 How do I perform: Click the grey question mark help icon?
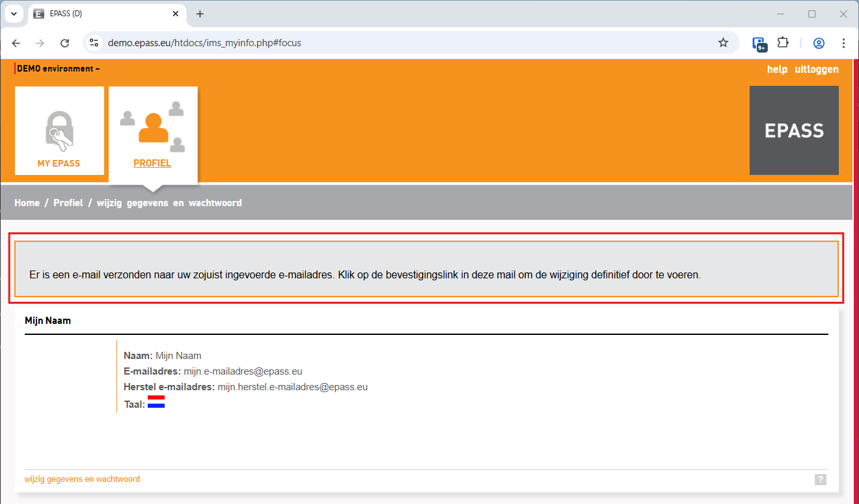tap(821, 479)
